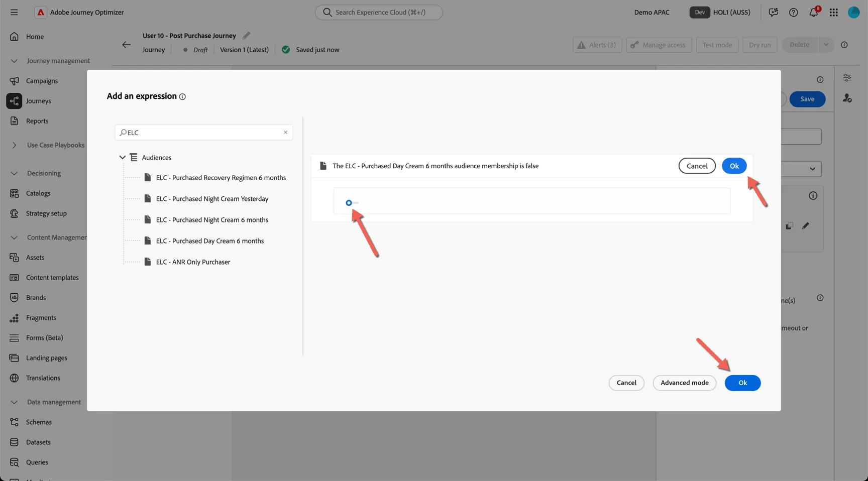Open Campaigns in the sidebar
This screenshot has height=481, width=868.
pos(42,81)
